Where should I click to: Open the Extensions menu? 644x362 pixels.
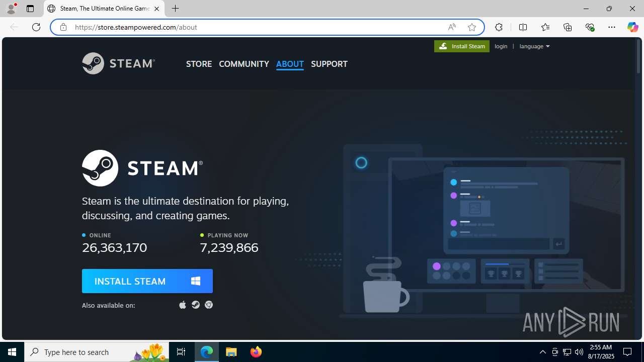tap(499, 27)
